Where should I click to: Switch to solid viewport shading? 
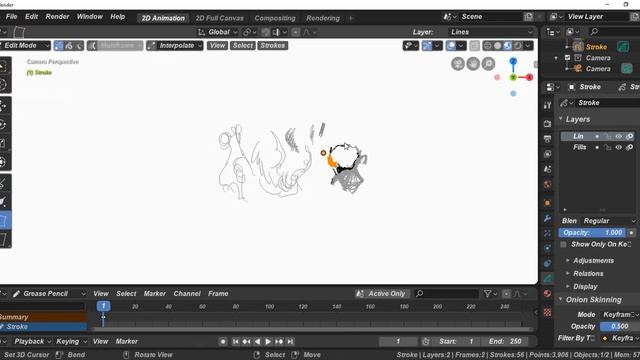pos(498,46)
